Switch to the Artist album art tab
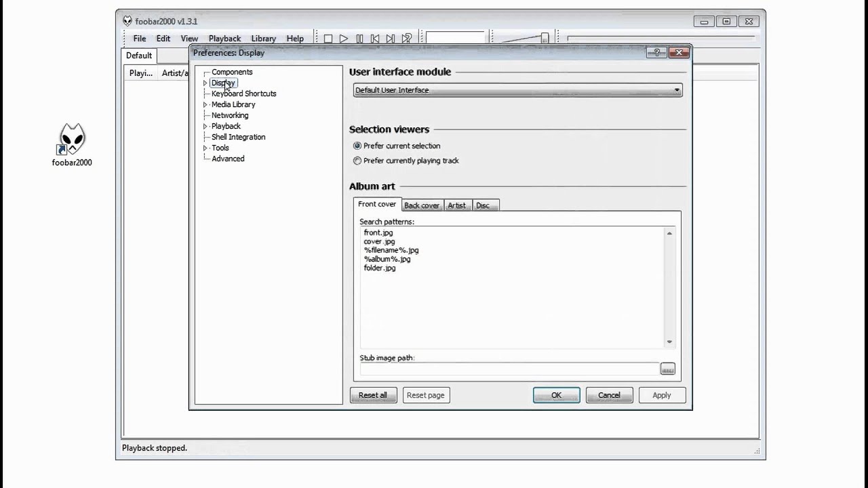Viewport: 868px width, 488px height. tap(456, 205)
